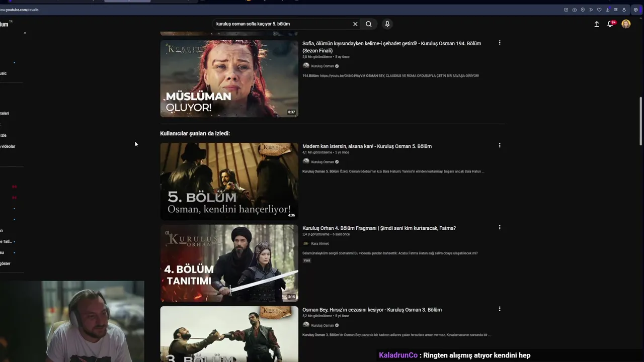Collapse sidebar section with the up chevron
This screenshot has width=644, height=362.
(25, 33)
